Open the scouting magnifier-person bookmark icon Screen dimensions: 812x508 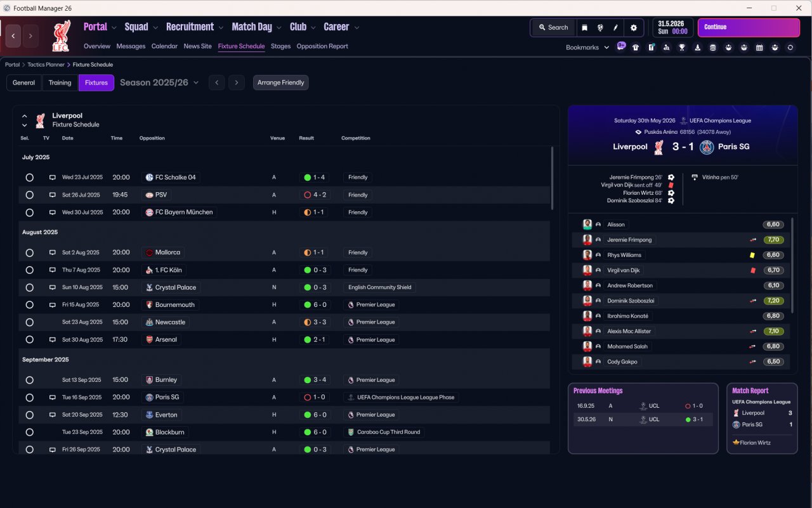[x=667, y=48]
